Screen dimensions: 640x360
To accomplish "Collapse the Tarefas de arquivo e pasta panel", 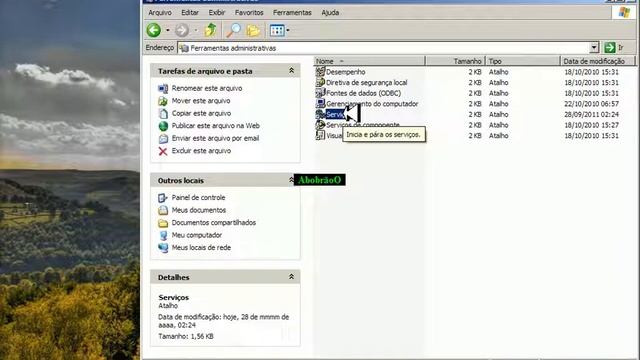I will click(x=291, y=71).
